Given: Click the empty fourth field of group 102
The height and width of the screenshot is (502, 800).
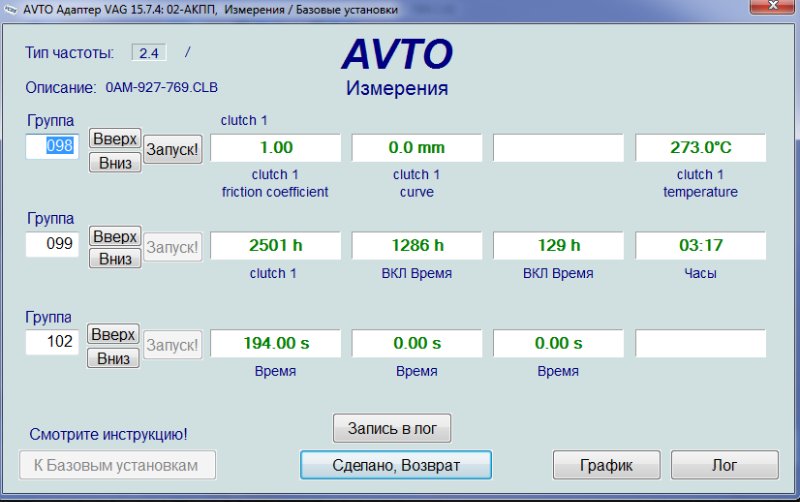Looking at the screenshot, I should [701, 343].
